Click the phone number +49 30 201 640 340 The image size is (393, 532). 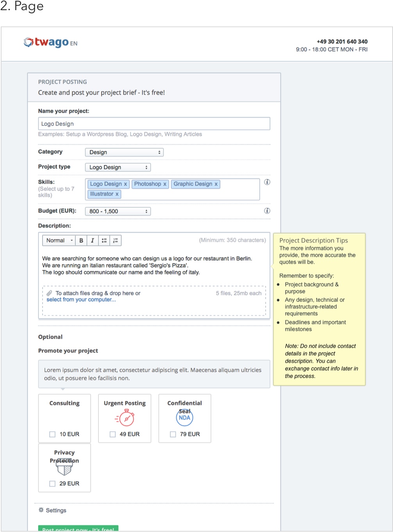(342, 41)
